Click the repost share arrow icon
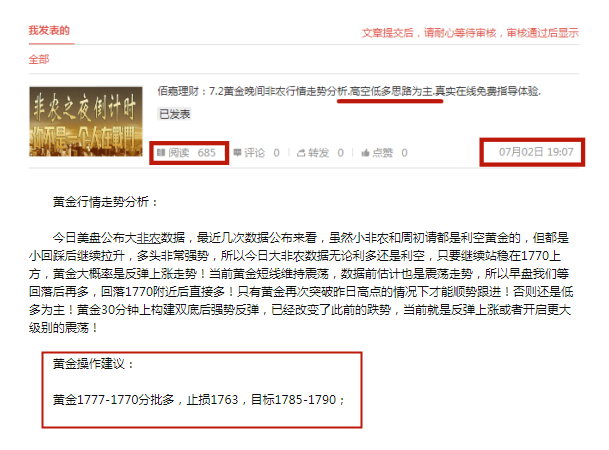The height and width of the screenshot is (450, 609). click(301, 153)
